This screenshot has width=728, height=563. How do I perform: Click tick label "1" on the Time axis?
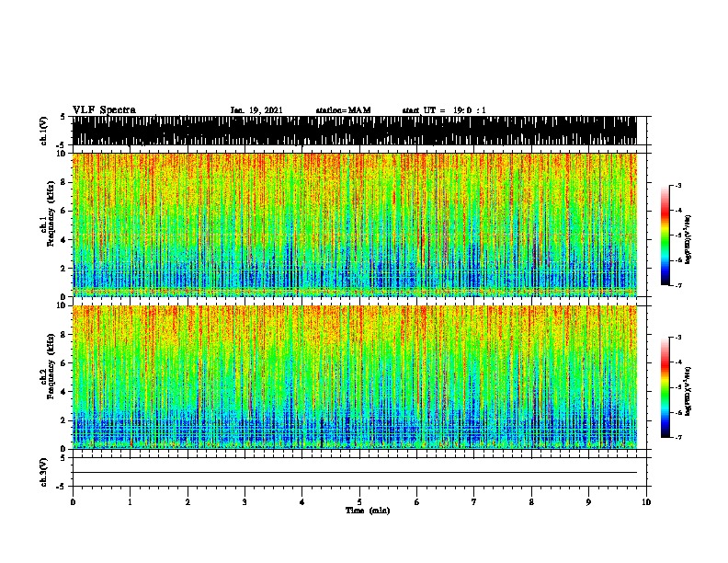[130, 502]
